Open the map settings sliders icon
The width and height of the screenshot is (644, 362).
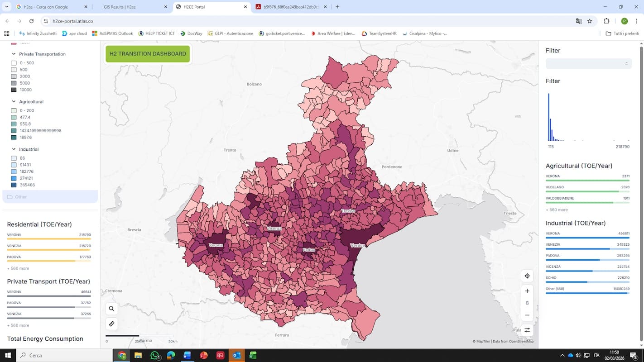coord(527,330)
